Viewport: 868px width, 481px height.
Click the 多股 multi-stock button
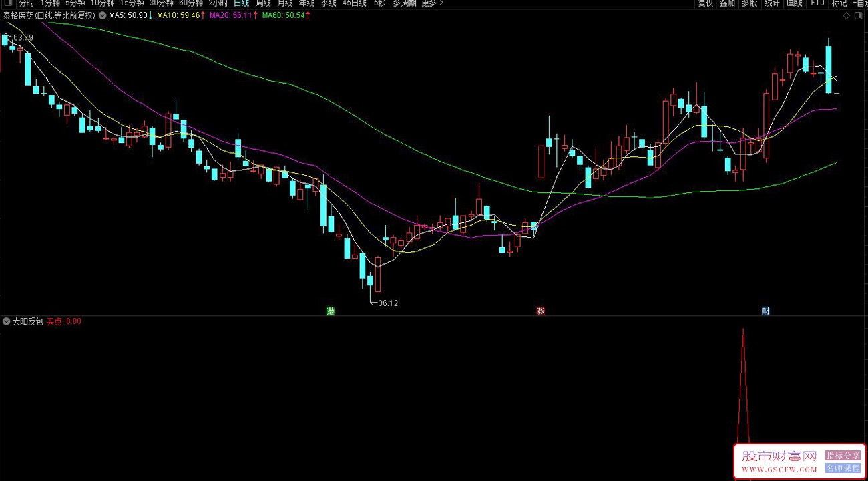pos(749,3)
